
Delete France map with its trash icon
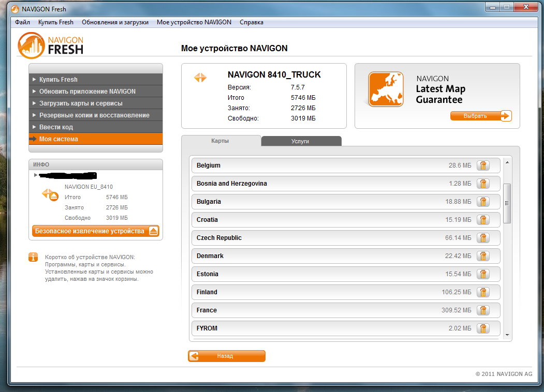(x=482, y=310)
